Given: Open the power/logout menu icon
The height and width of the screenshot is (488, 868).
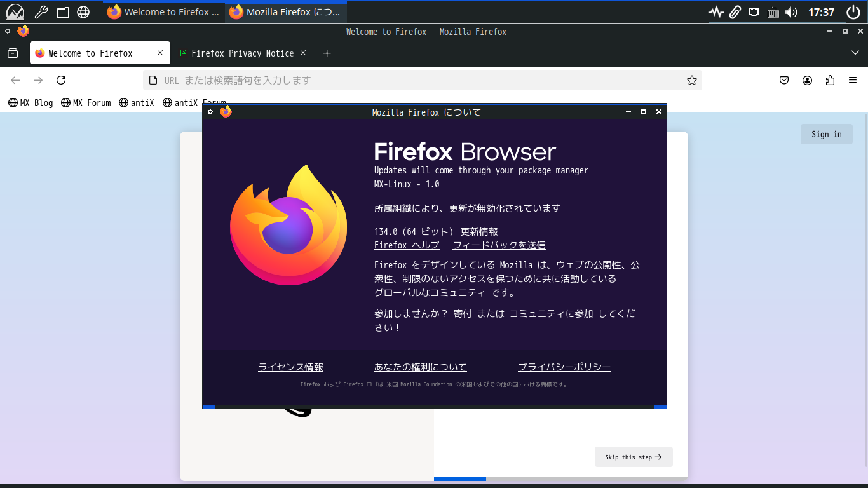Looking at the screenshot, I should [x=853, y=12].
